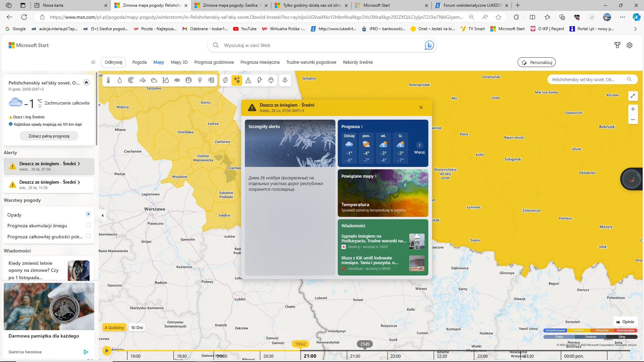644x362 pixels.
Task: Select the radar map layer icon
Action: [131, 80]
